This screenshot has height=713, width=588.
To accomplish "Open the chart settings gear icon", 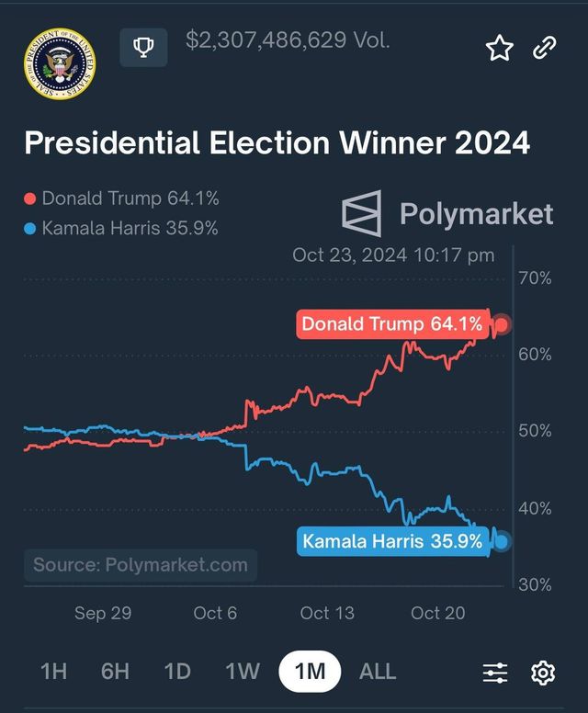I will (x=543, y=673).
